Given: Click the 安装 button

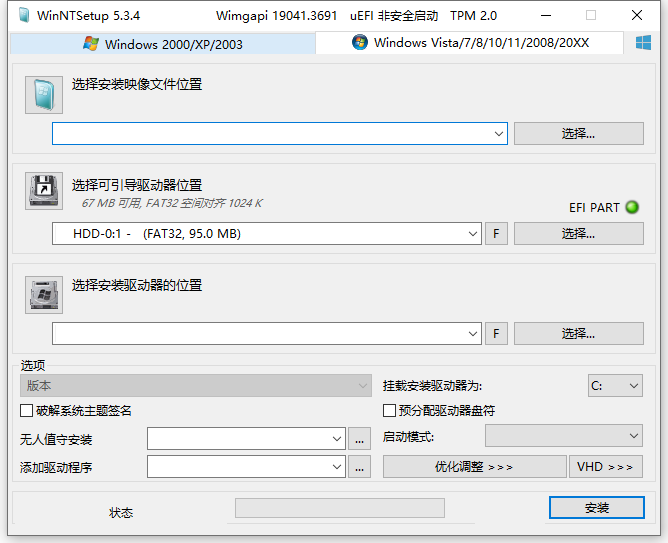Looking at the screenshot, I should [x=596, y=508].
